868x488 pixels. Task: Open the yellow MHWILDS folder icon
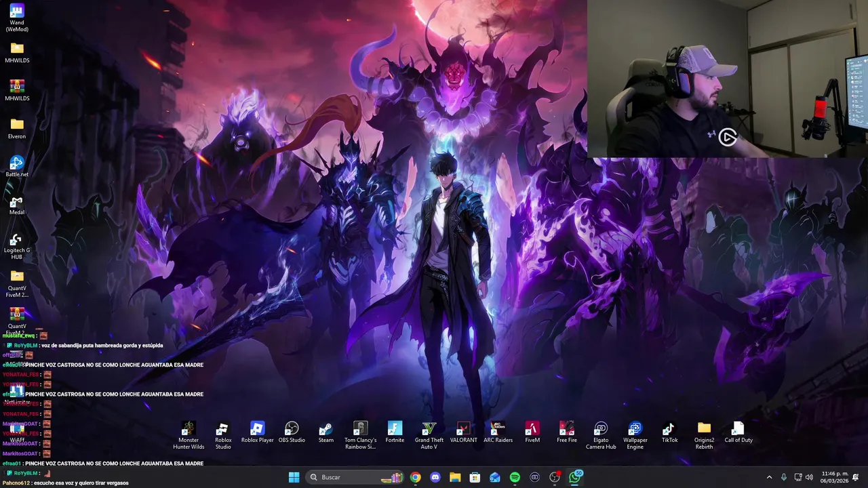[x=17, y=52]
